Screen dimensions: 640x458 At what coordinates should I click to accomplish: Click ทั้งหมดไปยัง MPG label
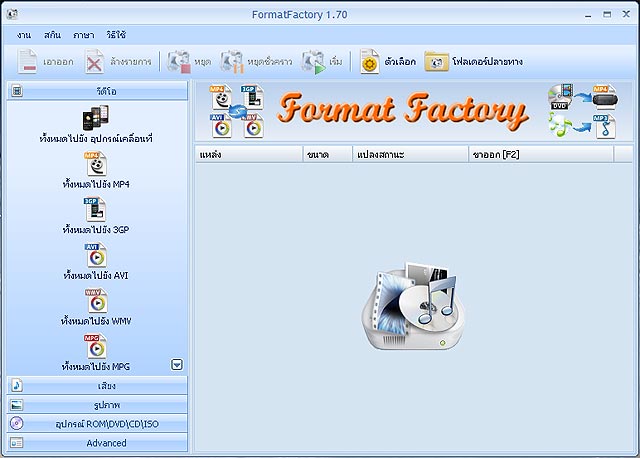point(96,367)
